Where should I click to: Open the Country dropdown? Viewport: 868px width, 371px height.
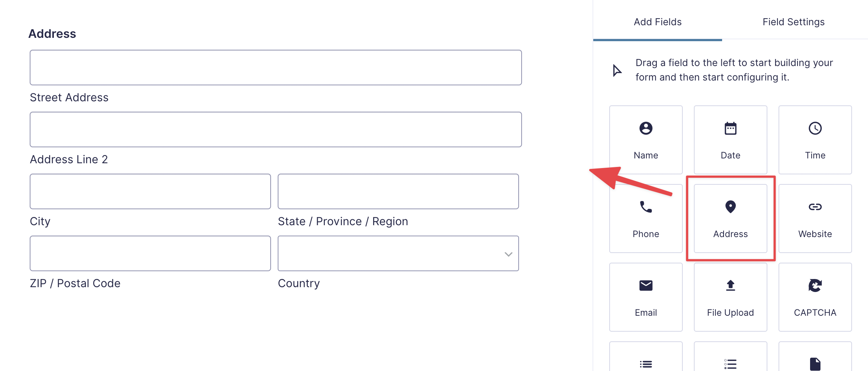398,254
